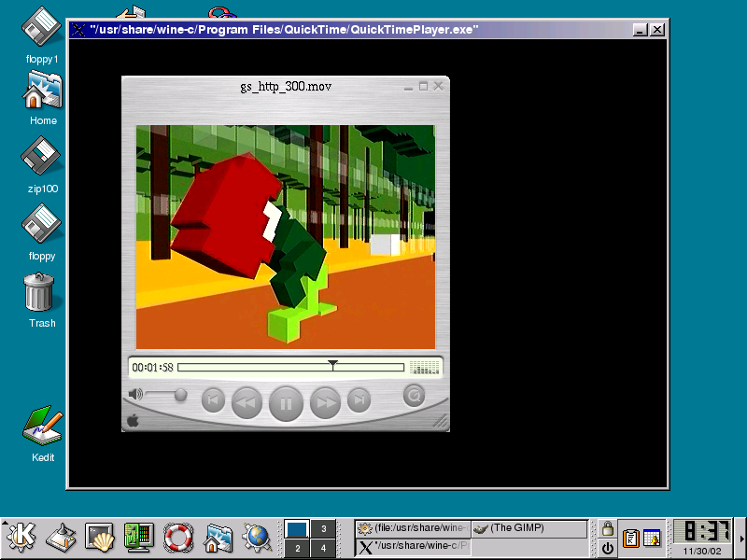Open Home folder from the panel

218,538
